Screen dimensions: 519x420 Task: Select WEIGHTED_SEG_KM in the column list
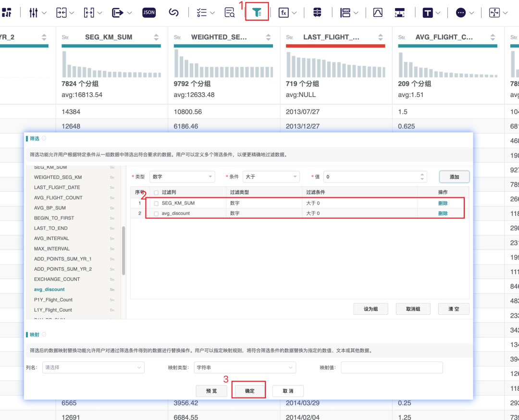click(x=58, y=177)
